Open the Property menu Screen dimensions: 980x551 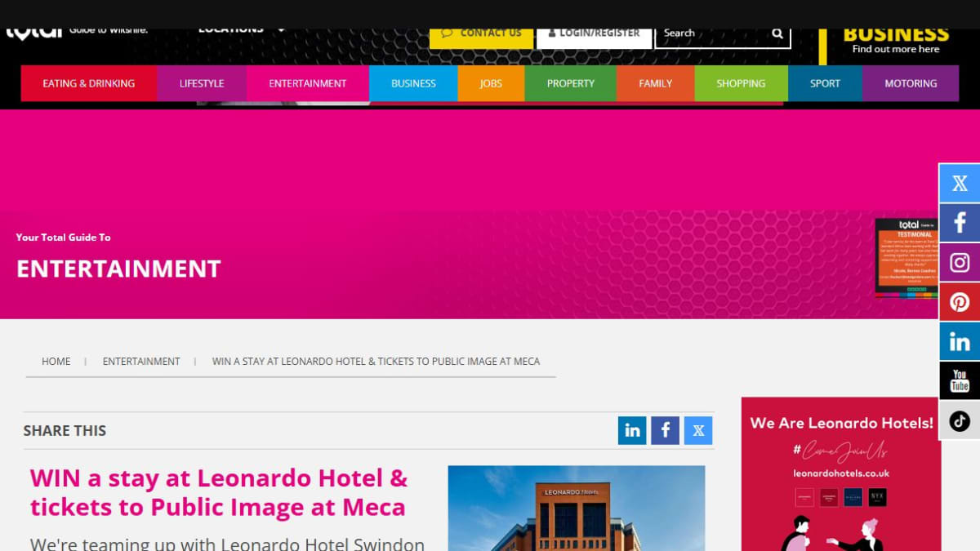(571, 83)
